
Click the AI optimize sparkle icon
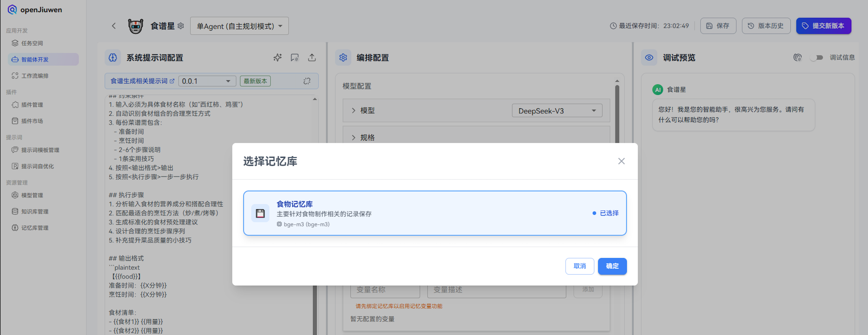[277, 58]
